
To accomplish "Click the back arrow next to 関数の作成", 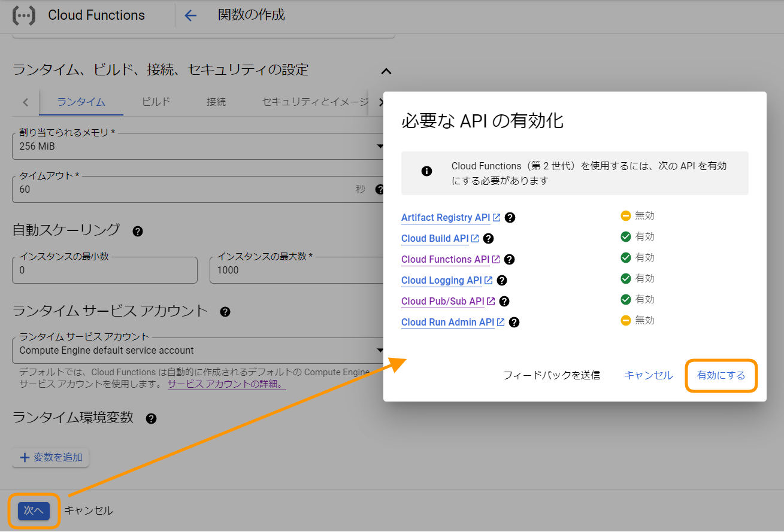I will pyautogui.click(x=190, y=15).
